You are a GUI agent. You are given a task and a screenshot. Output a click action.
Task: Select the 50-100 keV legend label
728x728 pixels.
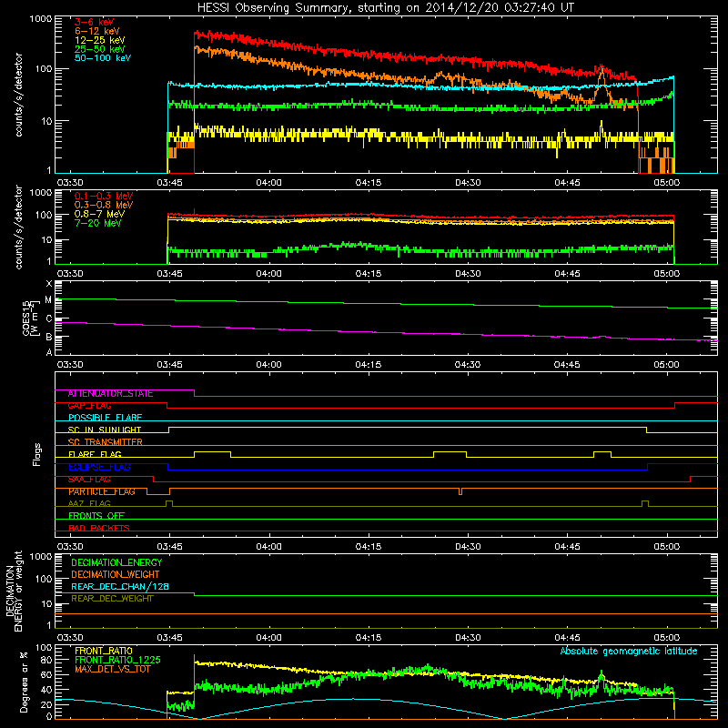point(103,58)
